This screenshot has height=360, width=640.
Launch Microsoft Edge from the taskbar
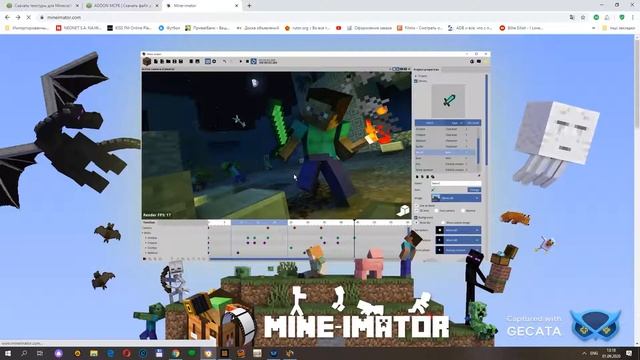tap(110, 353)
